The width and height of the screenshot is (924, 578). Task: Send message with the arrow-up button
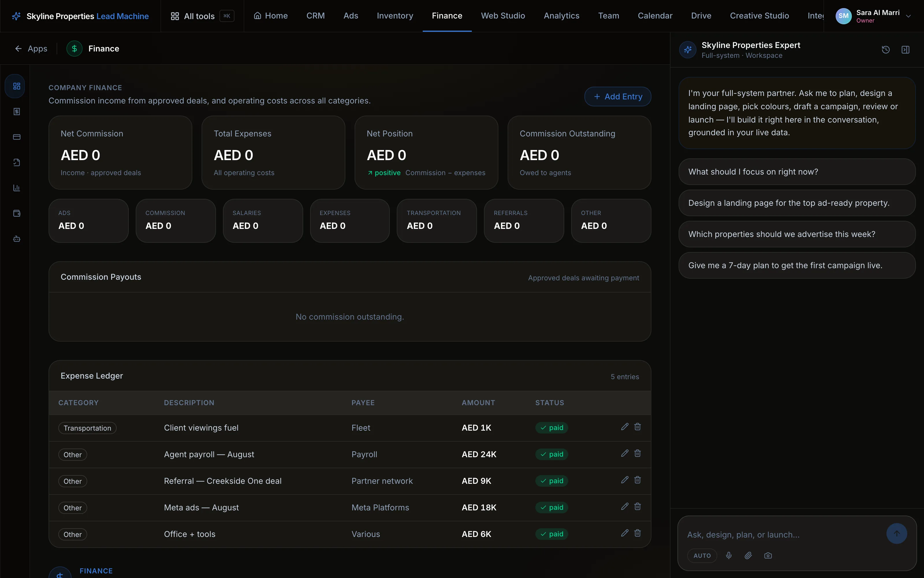pos(897,533)
